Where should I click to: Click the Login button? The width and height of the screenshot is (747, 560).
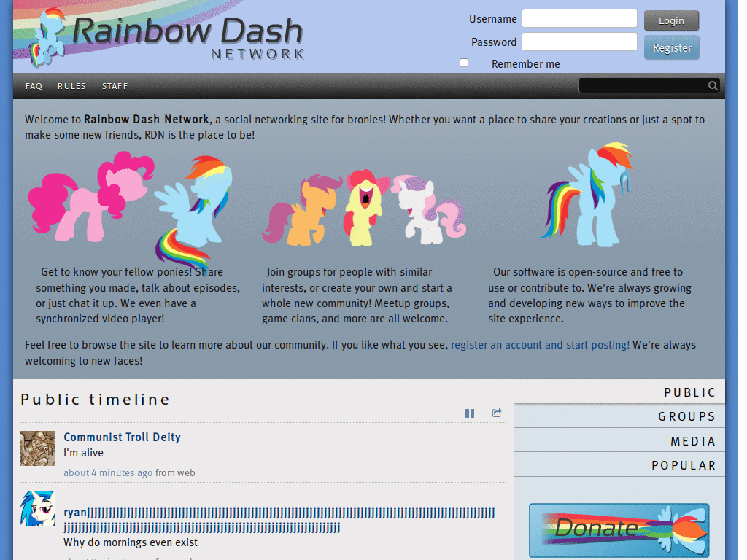click(671, 20)
